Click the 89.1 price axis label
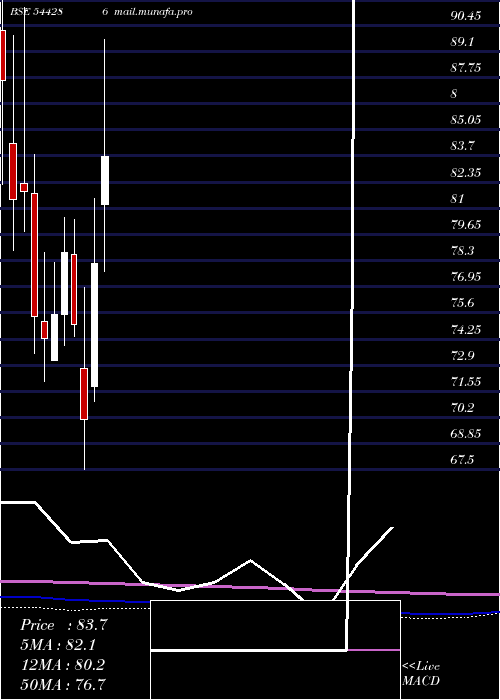 coord(462,42)
